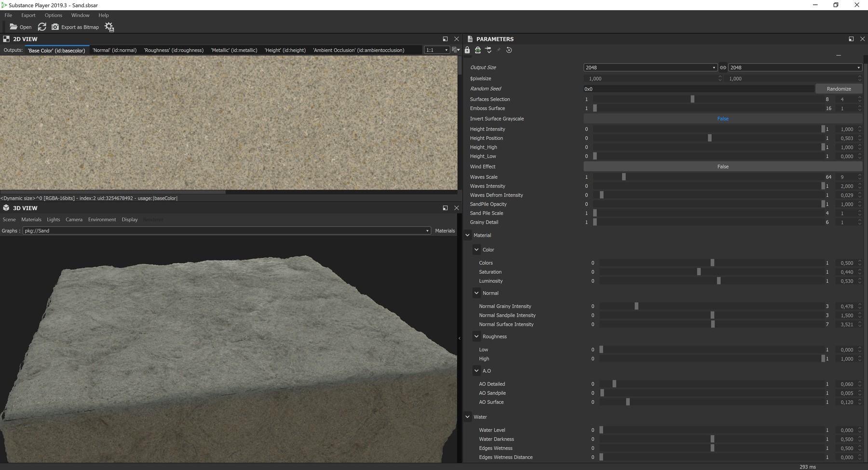
Task: Enable the Wind Effect toggle
Action: [723, 166]
